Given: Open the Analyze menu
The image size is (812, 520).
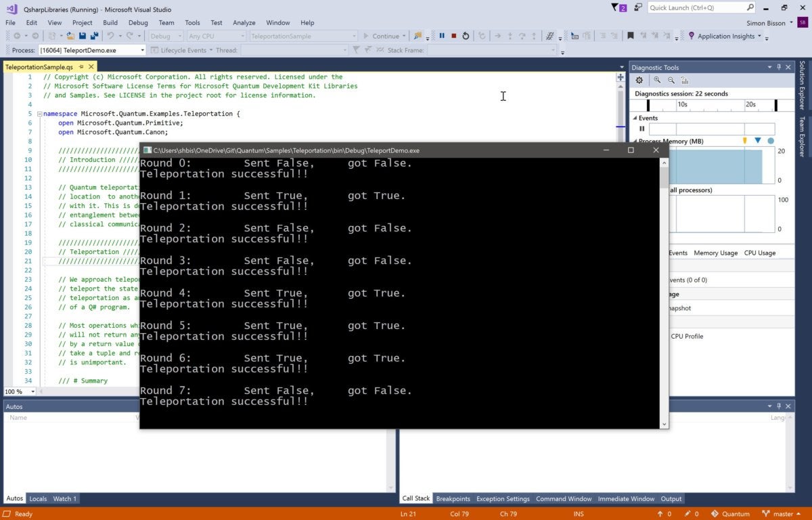Looking at the screenshot, I should click(244, 22).
